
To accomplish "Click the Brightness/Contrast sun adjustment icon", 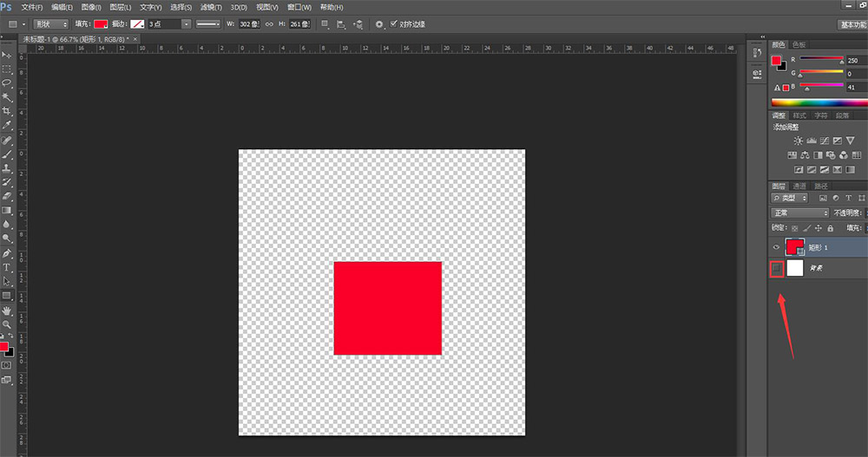I will 797,140.
